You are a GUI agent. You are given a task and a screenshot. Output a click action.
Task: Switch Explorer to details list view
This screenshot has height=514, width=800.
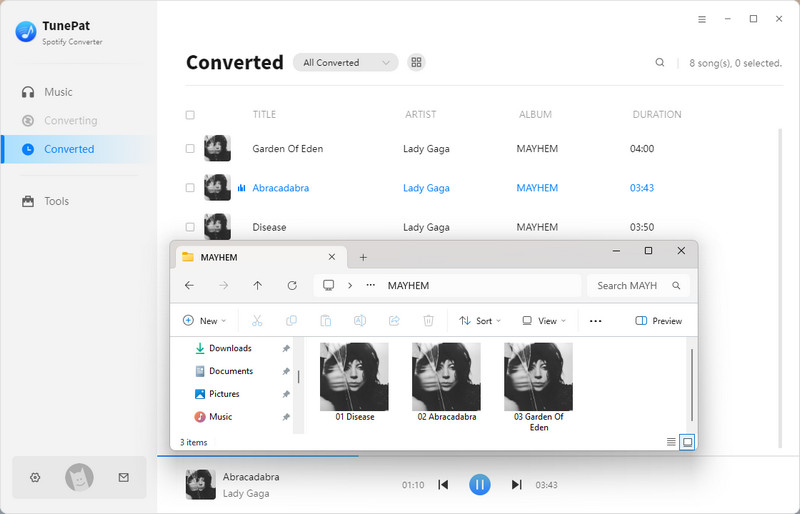[x=671, y=442]
